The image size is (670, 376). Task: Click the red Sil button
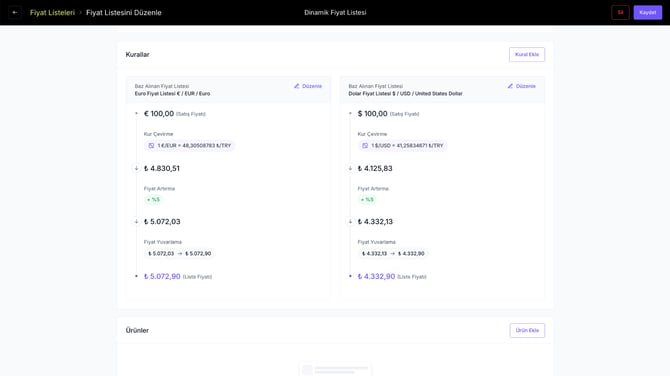click(620, 12)
